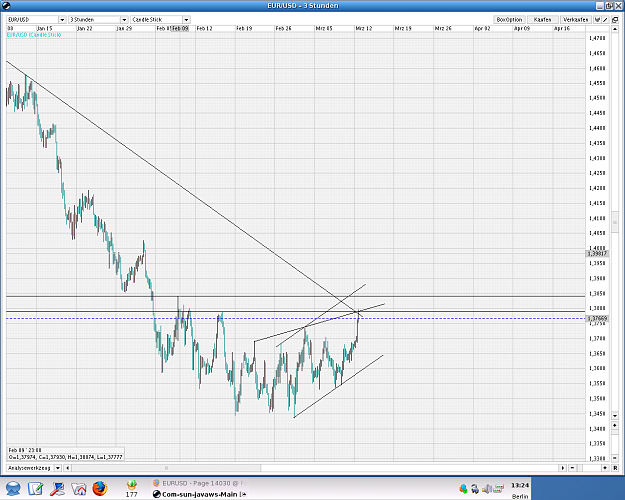
Task: Open the notepad pencil icon in taskbar
Action: tap(36, 488)
